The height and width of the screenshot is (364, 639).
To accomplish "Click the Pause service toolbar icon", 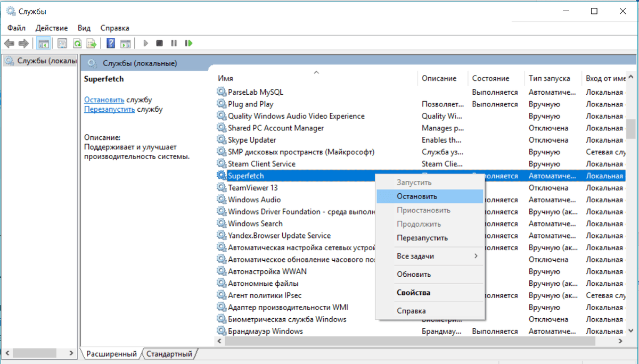I will coord(174,44).
